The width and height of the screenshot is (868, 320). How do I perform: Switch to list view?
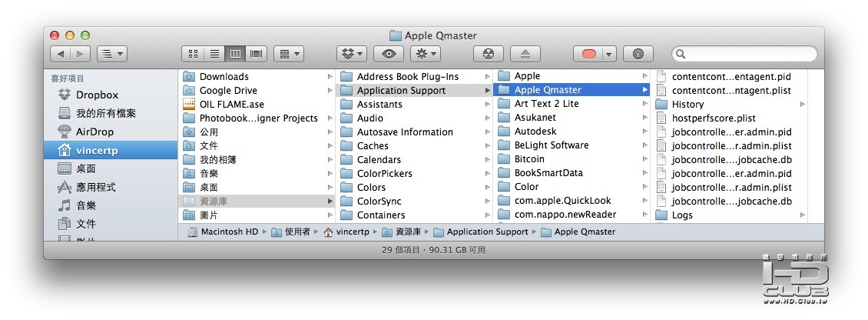(x=214, y=54)
